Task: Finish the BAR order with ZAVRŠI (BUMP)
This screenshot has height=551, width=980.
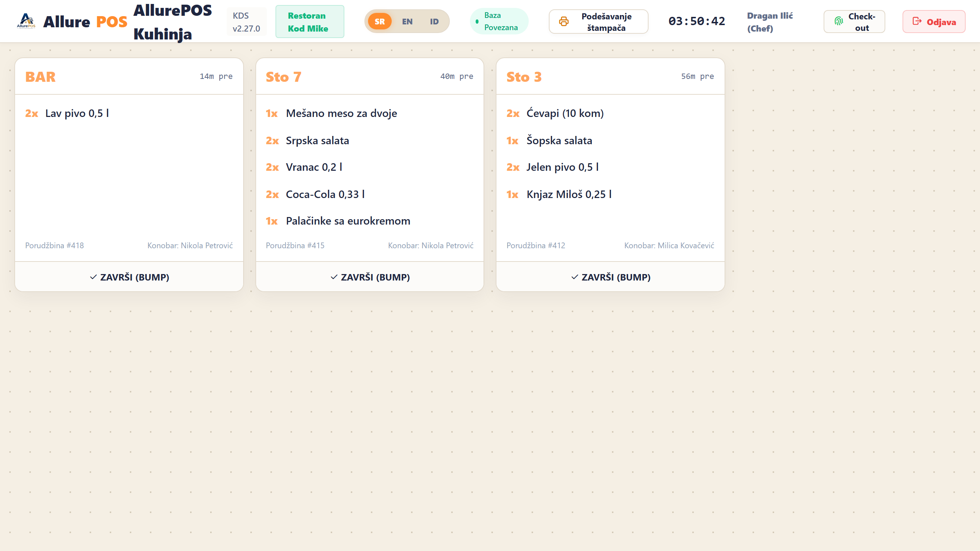Action: pos(129,277)
